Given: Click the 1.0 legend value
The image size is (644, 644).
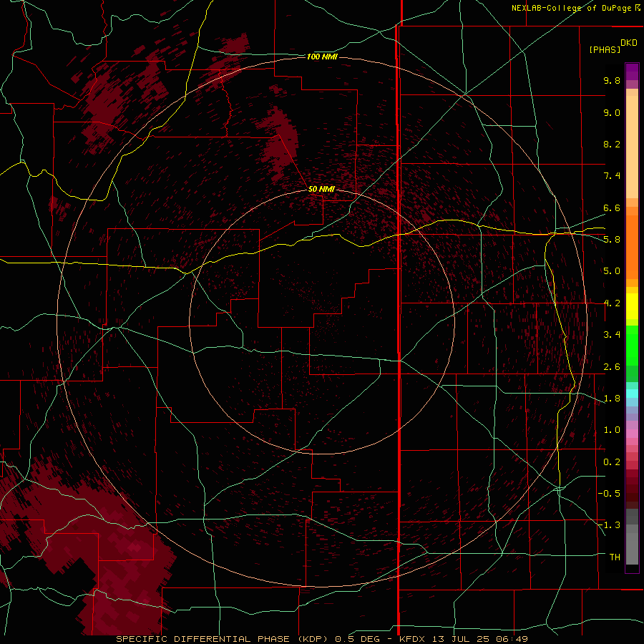Looking at the screenshot, I should click(612, 430).
